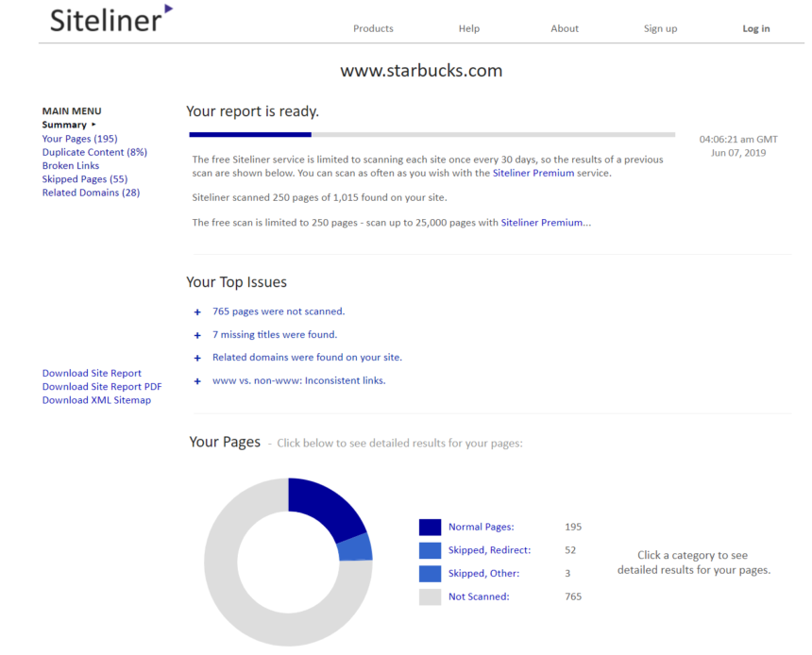Open the Products menu
812x655 pixels.
coord(373,28)
